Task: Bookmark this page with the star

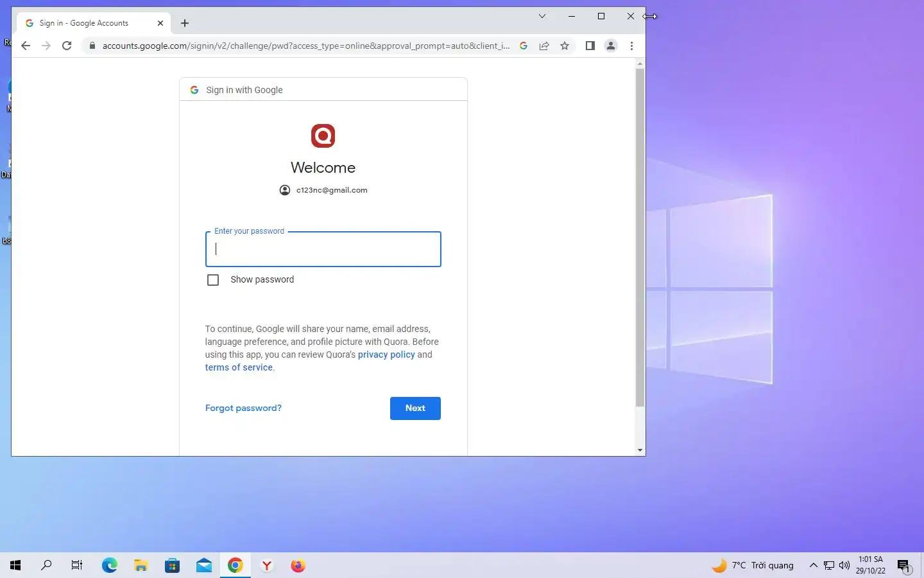Action: coord(565,46)
